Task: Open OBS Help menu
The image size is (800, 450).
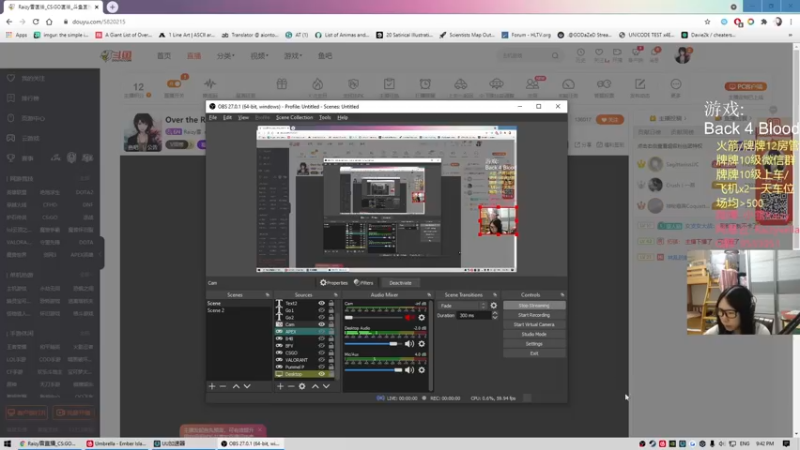Action: pyautogui.click(x=343, y=117)
